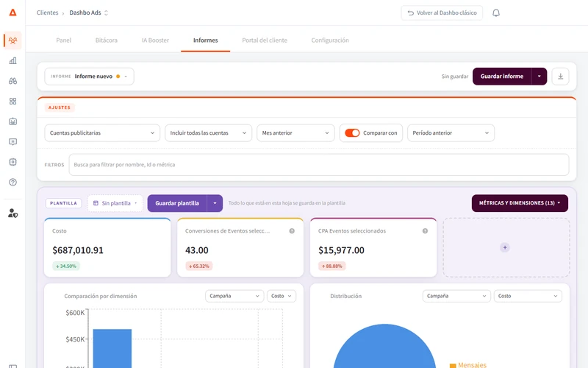Open the Período anterior dropdown
The height and width of the screenshot is (368, 588).
[451, 133]
